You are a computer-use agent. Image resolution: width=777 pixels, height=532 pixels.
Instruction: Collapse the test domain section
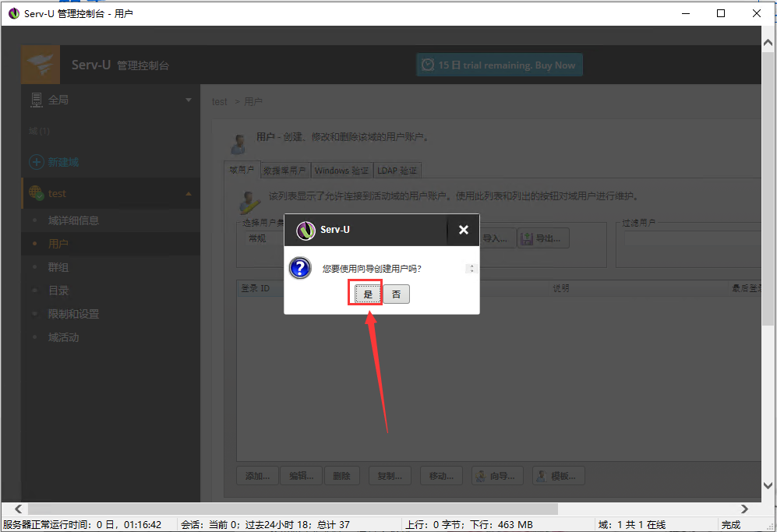pyautogui.click(x=188, y=192)
